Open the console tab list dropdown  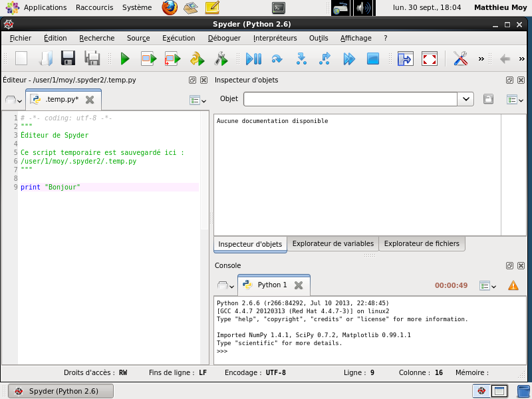tap(225, 286)
